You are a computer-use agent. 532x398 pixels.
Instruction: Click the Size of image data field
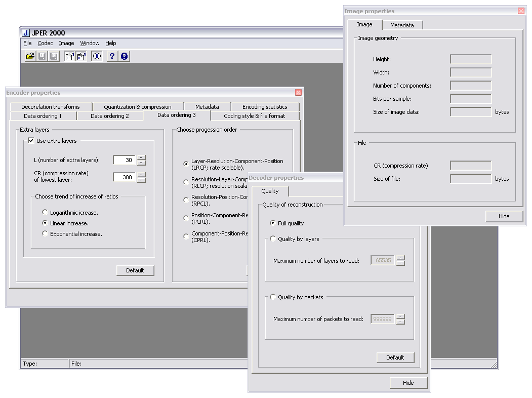(471, 112)
